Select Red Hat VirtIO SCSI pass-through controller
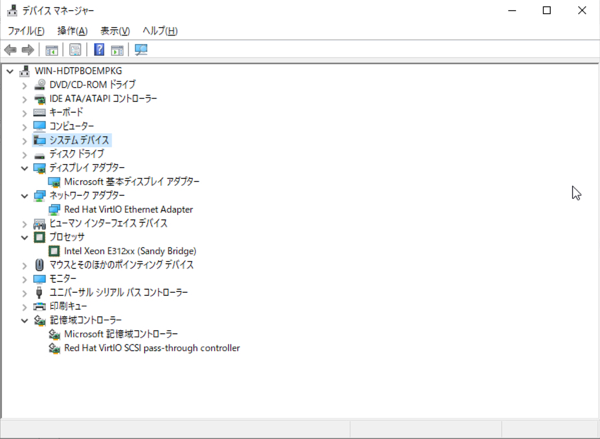Screen dimensions: 600x439 click(x=152, y=348)
